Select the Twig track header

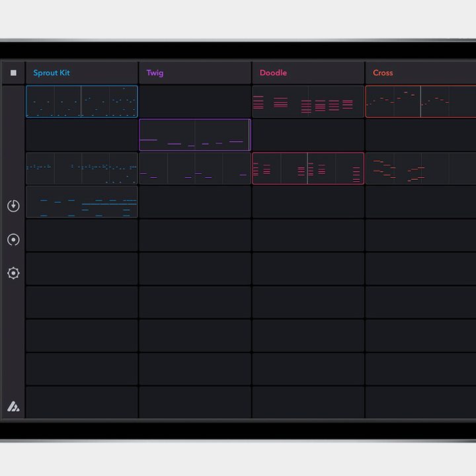(x=195, y=73)
